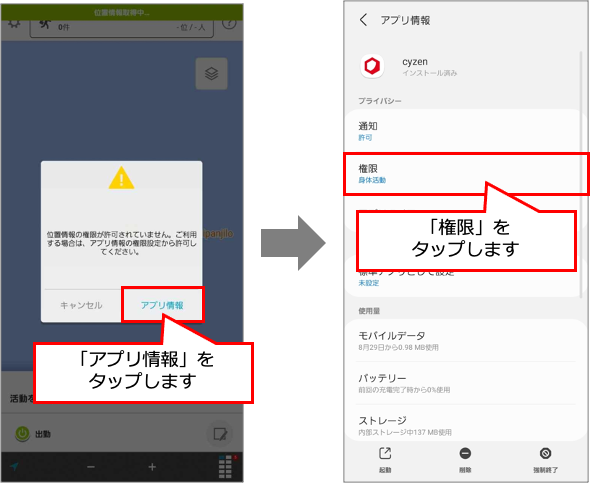The width and height of the screenshot is (590, 483).
Task: Tap the plus zoom-in button
Action: pyautogui.click(x=152, y=467)
